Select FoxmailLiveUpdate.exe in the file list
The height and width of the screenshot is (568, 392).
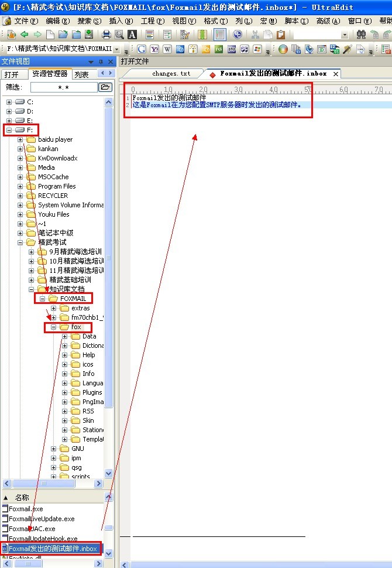click(x=42, y=519)
